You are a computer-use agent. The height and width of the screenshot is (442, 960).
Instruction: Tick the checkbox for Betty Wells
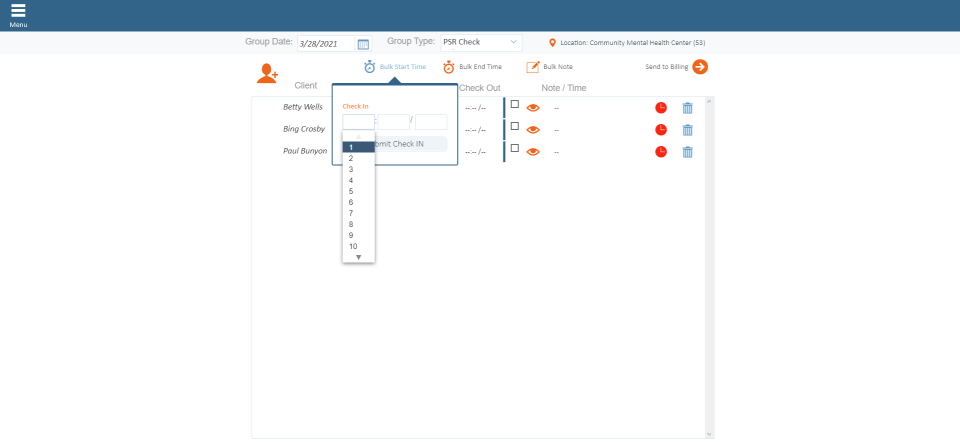coord(515,104)
